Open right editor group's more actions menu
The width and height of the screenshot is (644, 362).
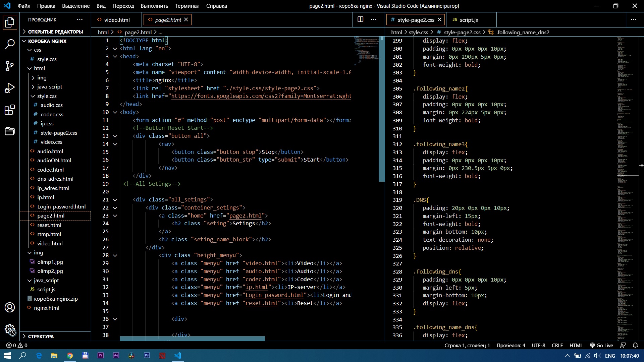633,19
